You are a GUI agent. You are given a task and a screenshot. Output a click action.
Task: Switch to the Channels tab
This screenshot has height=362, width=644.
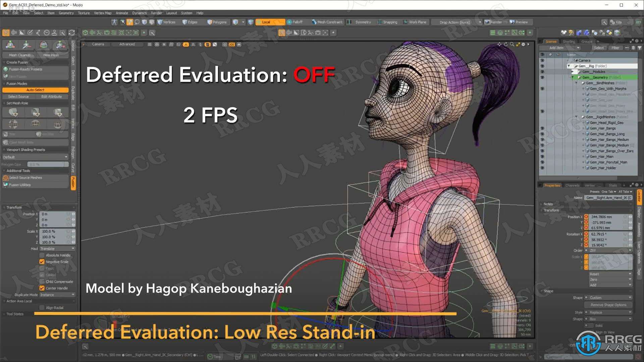[x=572, y=185]
